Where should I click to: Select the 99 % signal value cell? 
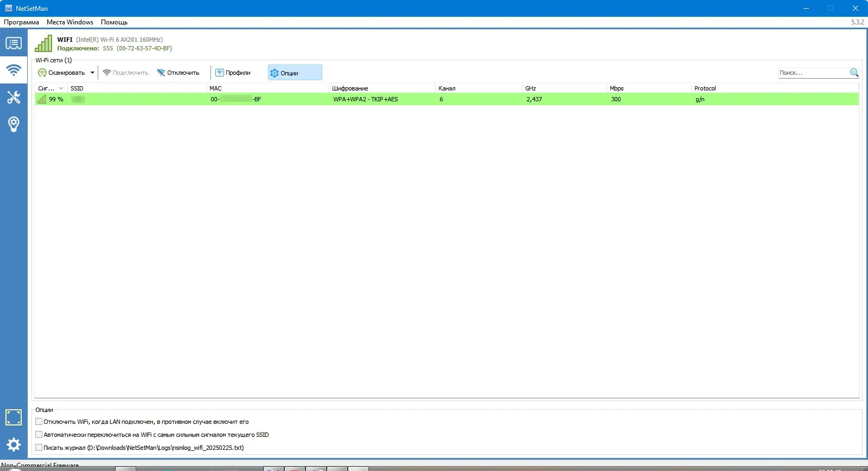[x=56, y=99]
